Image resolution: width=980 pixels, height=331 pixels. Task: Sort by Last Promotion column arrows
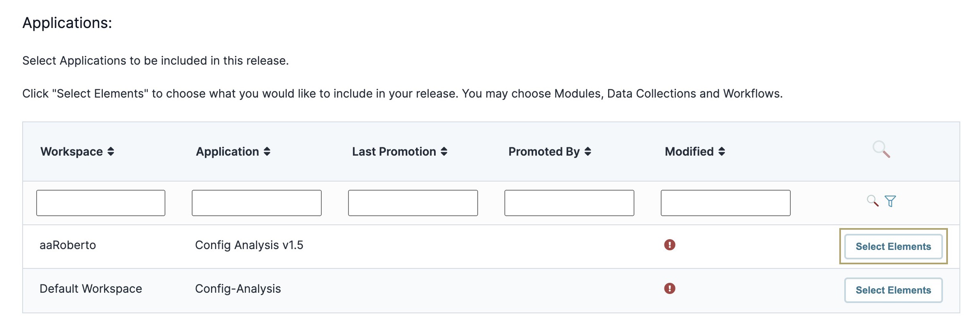pos(444,152)
